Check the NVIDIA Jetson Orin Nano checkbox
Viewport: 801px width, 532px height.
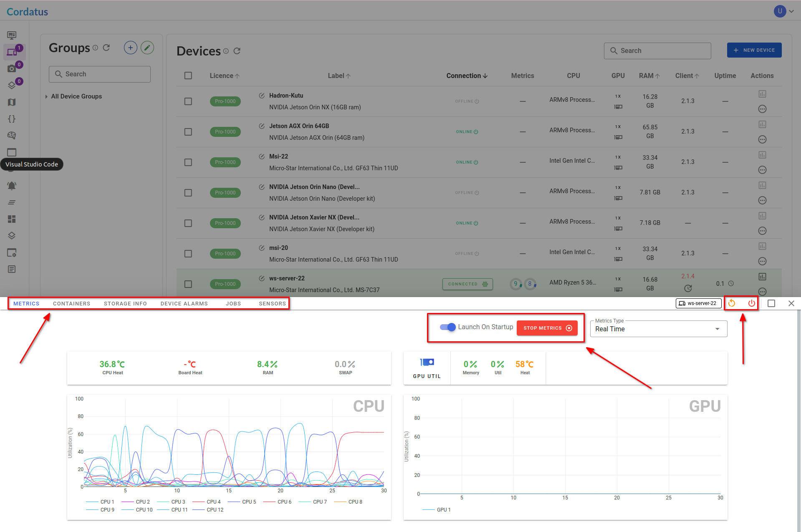188,193
